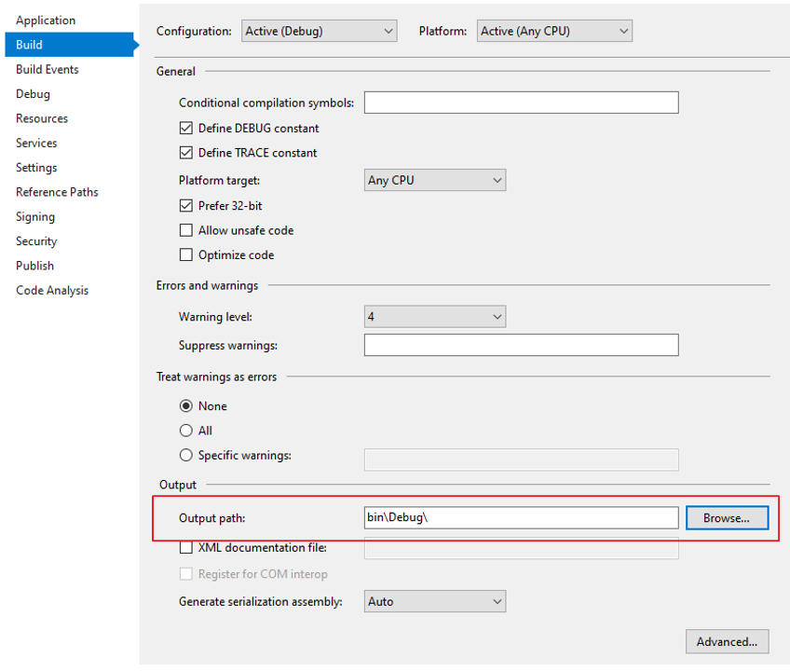Open the Platform Active (Any CPU) dropdown
This screenshot has width=790, height=672.
554,31
